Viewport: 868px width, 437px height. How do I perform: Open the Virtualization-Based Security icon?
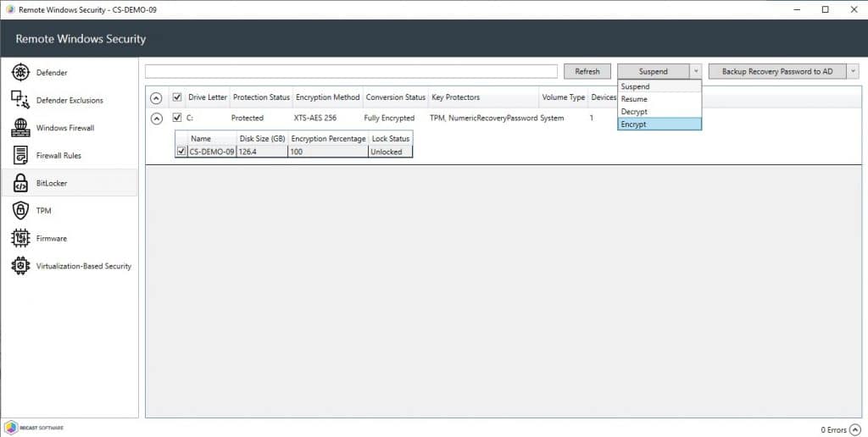(x=20, y=266)
